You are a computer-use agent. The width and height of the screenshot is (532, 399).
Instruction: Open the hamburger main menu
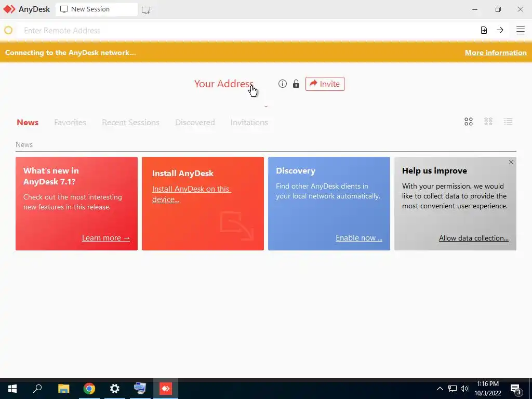(521, 30)
